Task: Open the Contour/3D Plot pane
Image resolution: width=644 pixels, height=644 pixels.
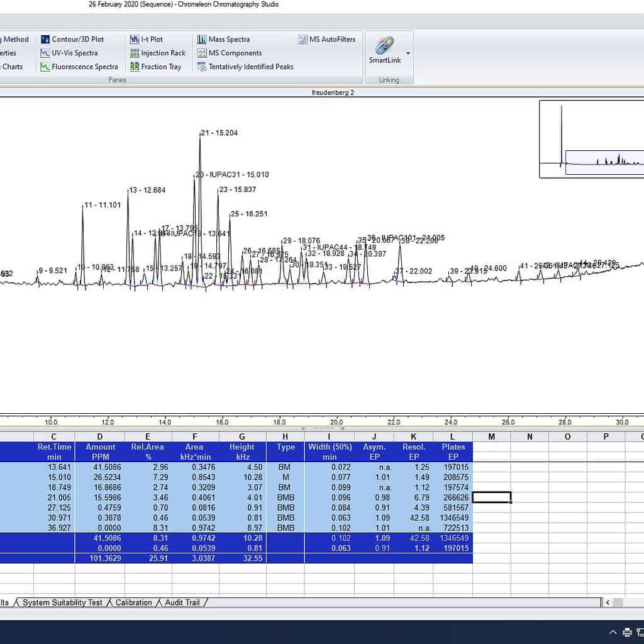Action: click(72, 39)
